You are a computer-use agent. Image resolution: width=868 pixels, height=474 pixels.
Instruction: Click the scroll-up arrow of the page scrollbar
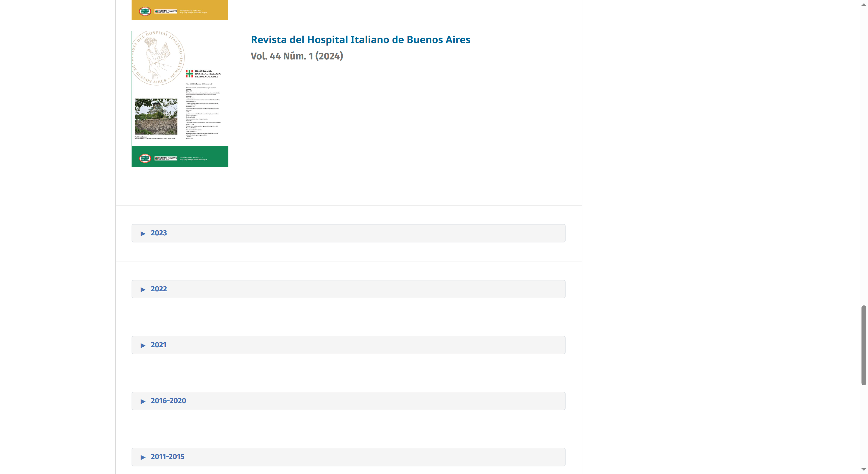pyautogui.click(x=864, y=4)
